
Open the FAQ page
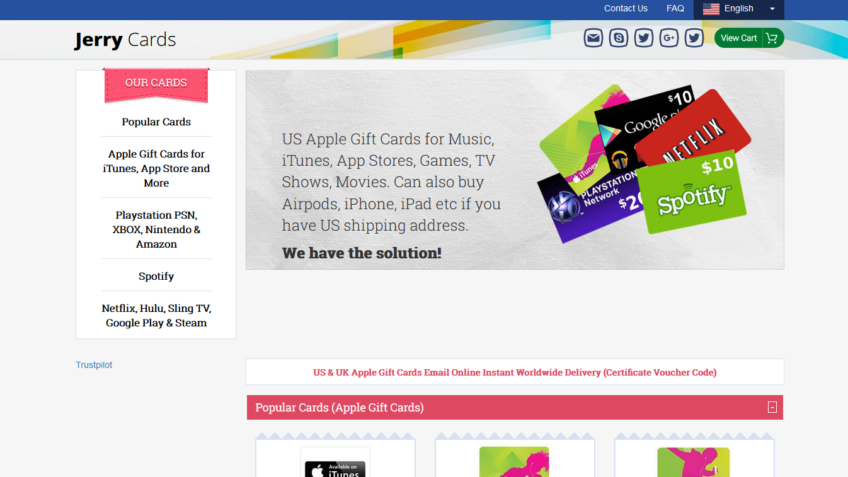coord(675,9)
